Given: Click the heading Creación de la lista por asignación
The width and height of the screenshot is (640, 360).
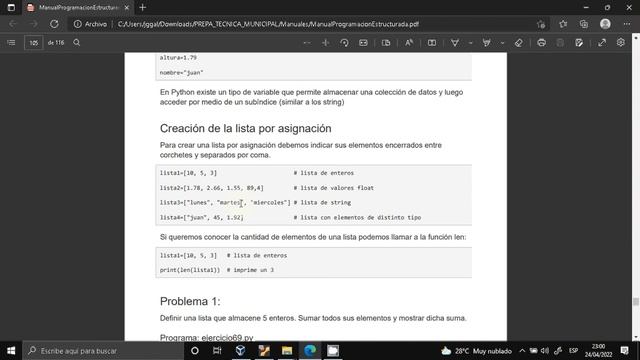Looking at the screenshot, I should tap(246, 128).
